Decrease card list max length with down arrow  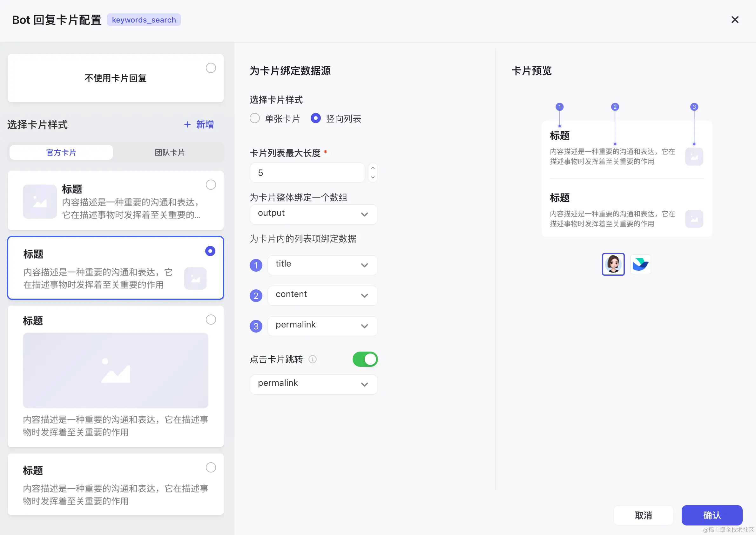point(373,177)
